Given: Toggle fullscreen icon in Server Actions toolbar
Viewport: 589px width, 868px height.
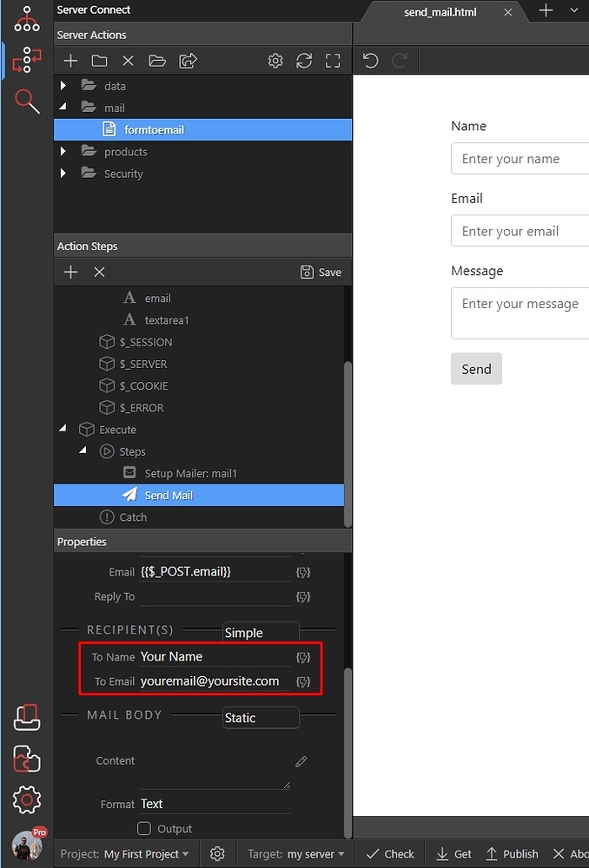Looking at the screenshot, I should [333, 61].
